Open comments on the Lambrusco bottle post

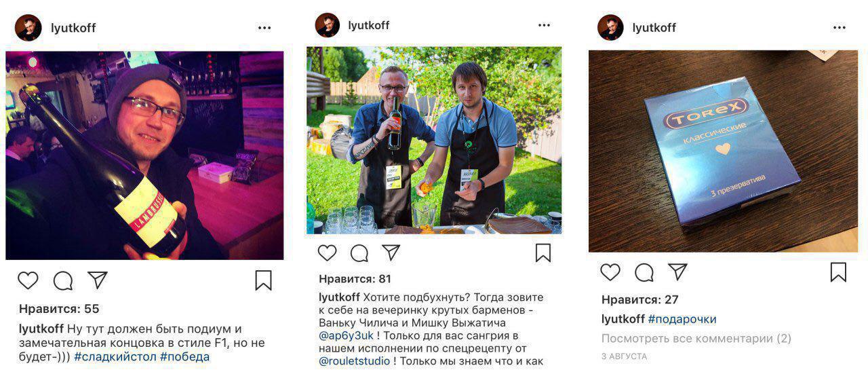point(63,280)
